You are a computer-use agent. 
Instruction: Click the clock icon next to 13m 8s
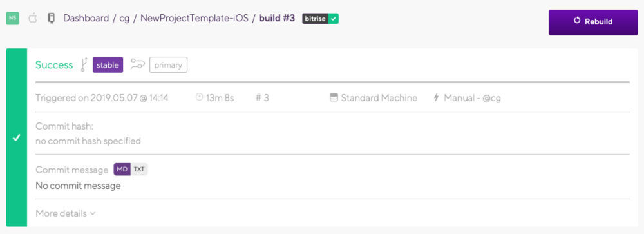tap(199, 97)
